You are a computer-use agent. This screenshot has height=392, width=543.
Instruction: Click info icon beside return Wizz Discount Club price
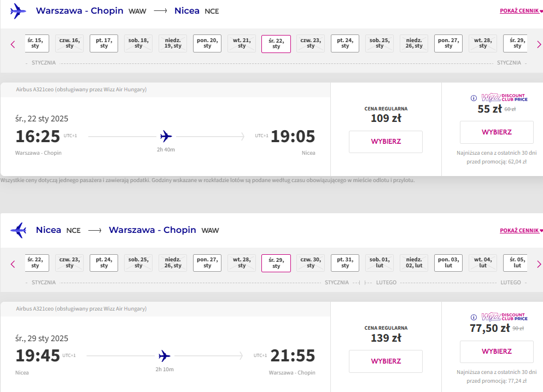(474, 317)
